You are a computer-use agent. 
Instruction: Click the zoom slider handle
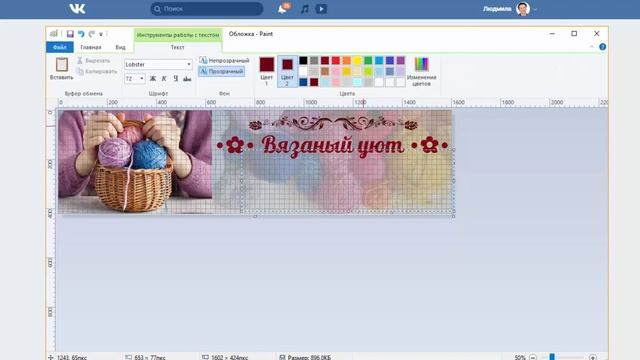click(x=552, y=357)
